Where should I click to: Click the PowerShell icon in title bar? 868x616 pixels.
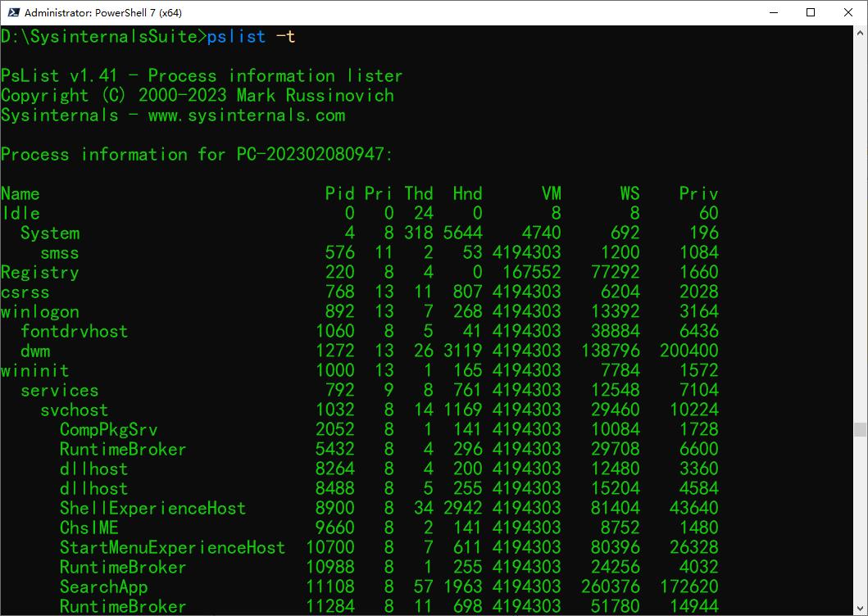tap(13, 12)
